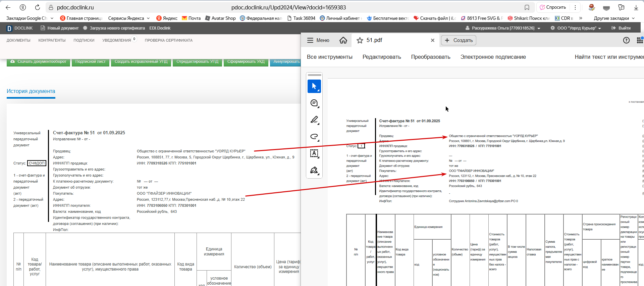Open the Yandex home icon beside reload
Image resolution: width=644 pixels, height=286 pixels.
coord(23,7)
